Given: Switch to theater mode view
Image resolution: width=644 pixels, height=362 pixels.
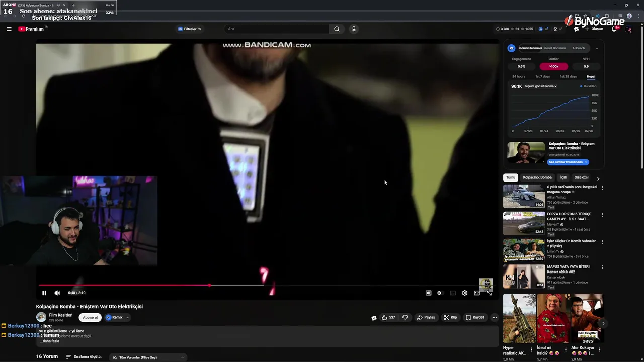Looking at the screenshot, I should click(477, 293).
